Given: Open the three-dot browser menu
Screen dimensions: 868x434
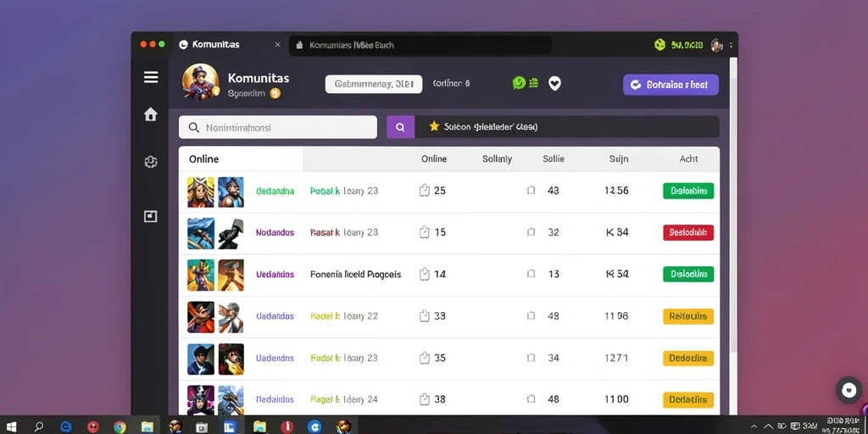Looking at the screenshot, I should coord(731,45).
